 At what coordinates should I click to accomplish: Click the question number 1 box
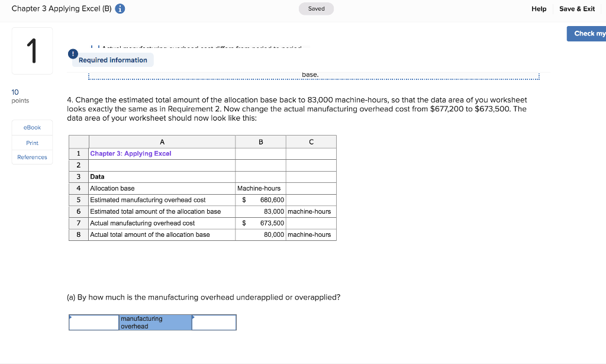pos(32,50)
